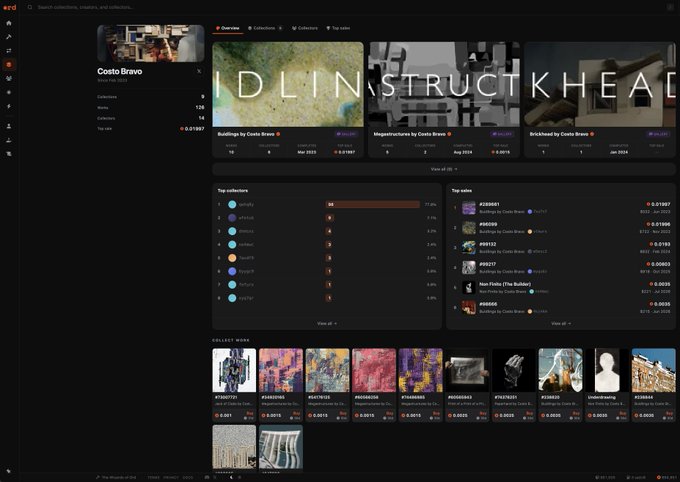Open The Wizards of Ord link in footer
680x482 pixels.
click(x=116, y=477)
